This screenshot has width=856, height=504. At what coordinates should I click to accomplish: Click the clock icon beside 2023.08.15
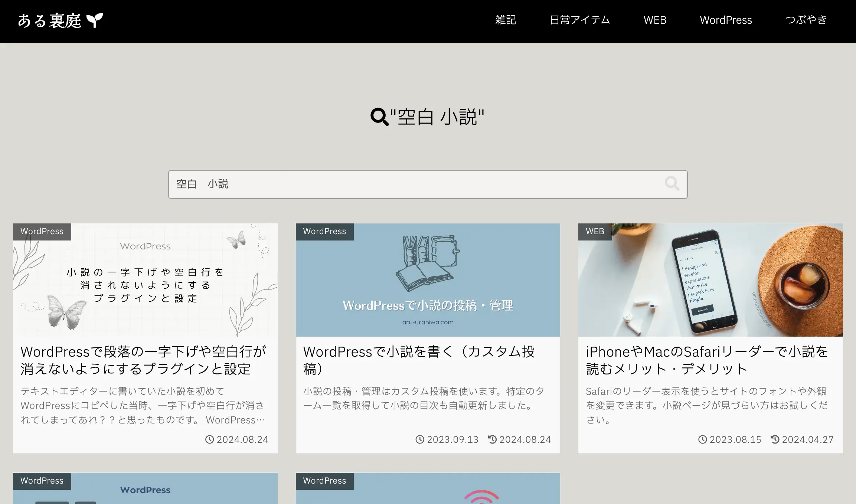point(703,439)
